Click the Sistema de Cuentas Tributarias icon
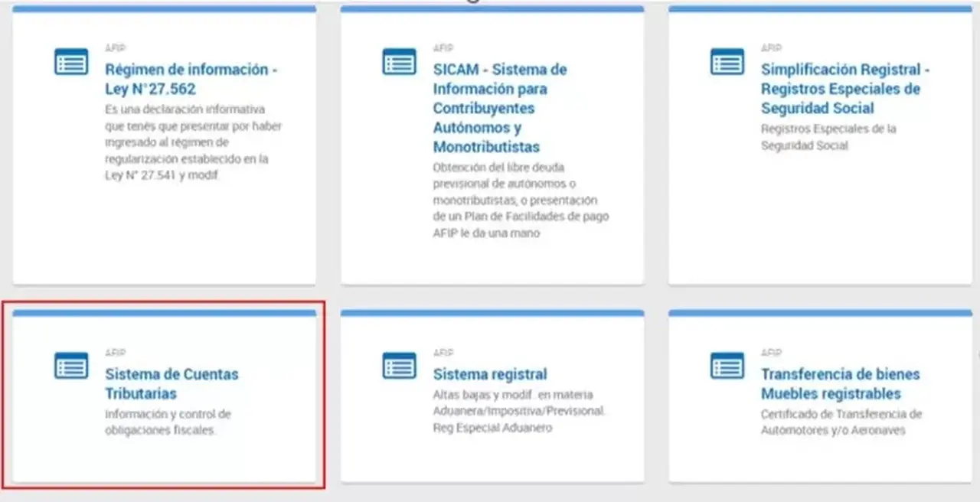This screenshot has height=502, width=980. pos(71,366)
